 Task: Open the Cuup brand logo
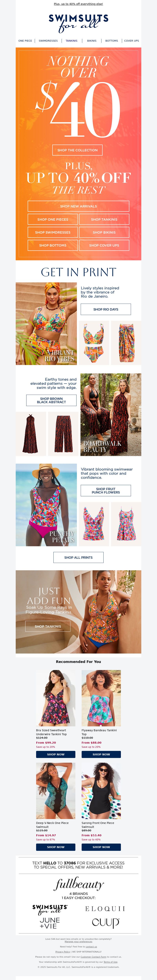[105, 923]
